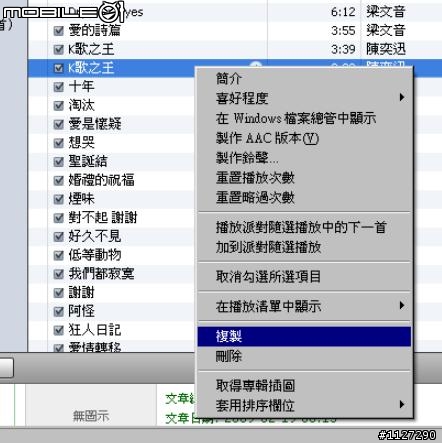Viewport: 442px width, 443px height.
Task: Uncheck the 聖誕結 checkbox
Action: point(58,162)
